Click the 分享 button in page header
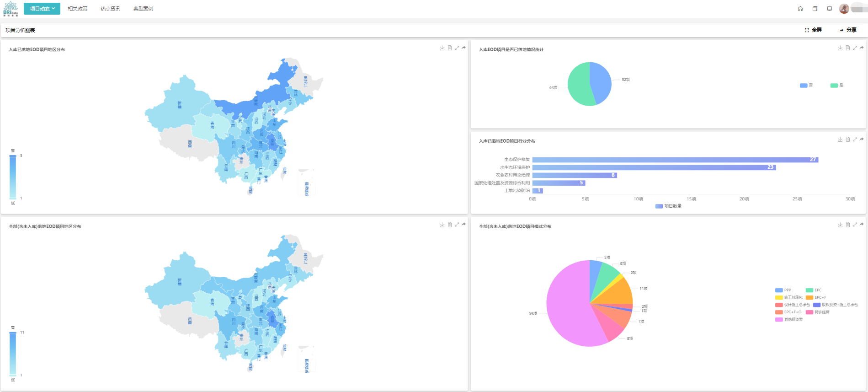Viewport: 868px width, 392px height. pyautogui.click(x=848, y=30)
